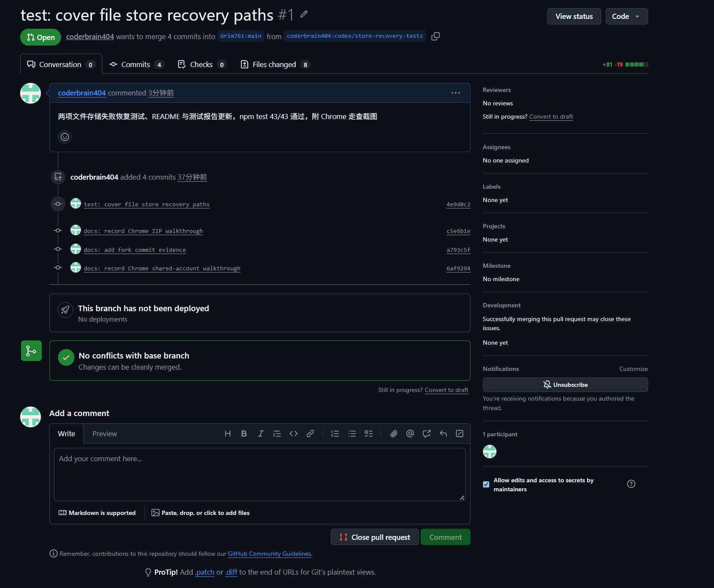Open the comment options ellipsis menu
The image size is (714, 588).
pos(455,93)
